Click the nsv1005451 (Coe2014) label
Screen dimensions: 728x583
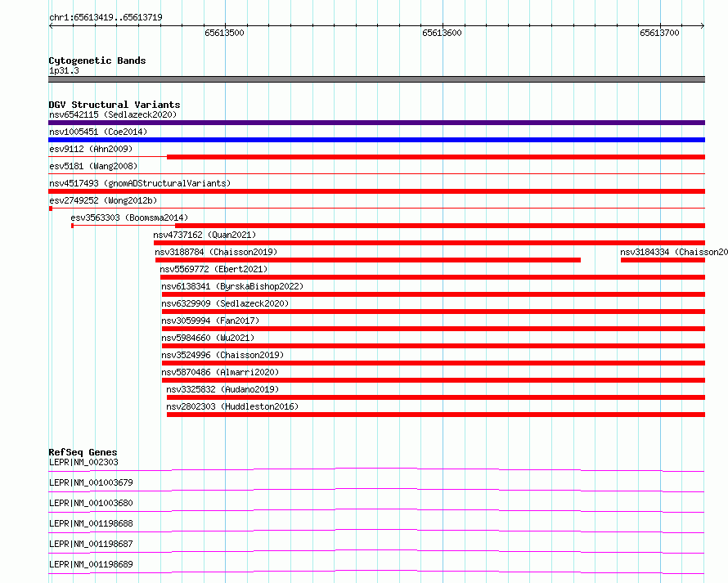pos(98,132)
